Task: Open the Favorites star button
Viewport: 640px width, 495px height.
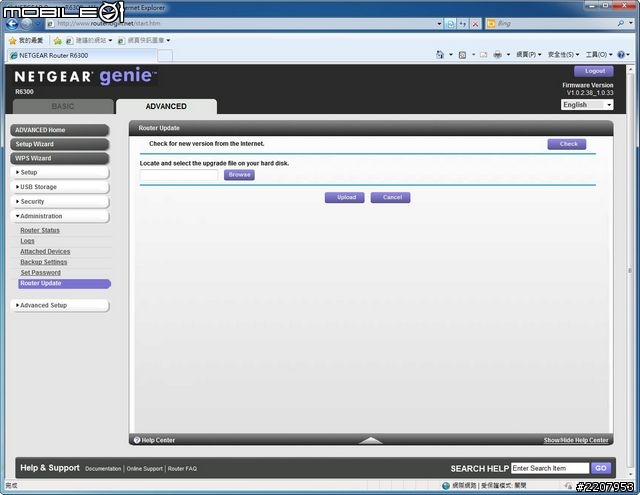Action: 26,40
